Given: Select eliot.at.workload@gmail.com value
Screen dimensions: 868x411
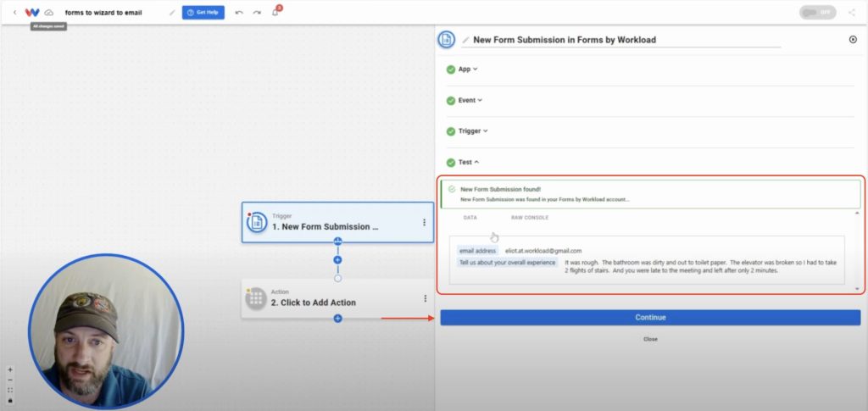Looking at the screenshot, I should (x=543, y=251).
